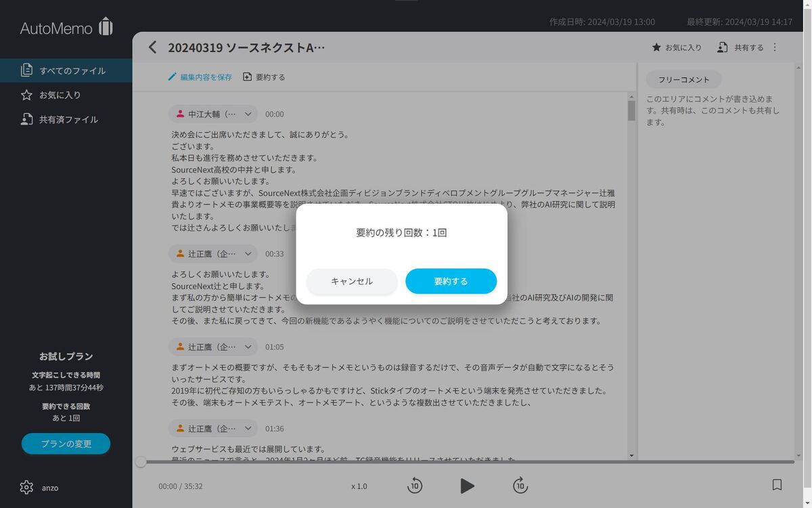This screenshot has height=508, width=812.
Task: Click the 01:36 timestamp
Action: [x=274, y=429]
